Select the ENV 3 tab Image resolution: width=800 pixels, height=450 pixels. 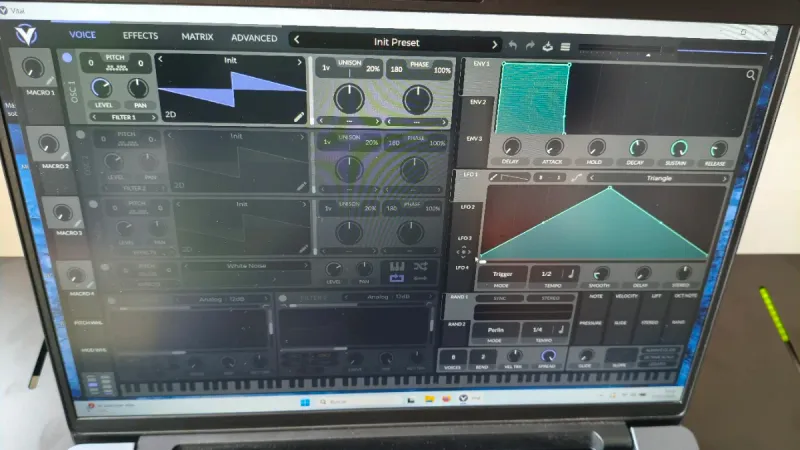click(x=474, y=138)
